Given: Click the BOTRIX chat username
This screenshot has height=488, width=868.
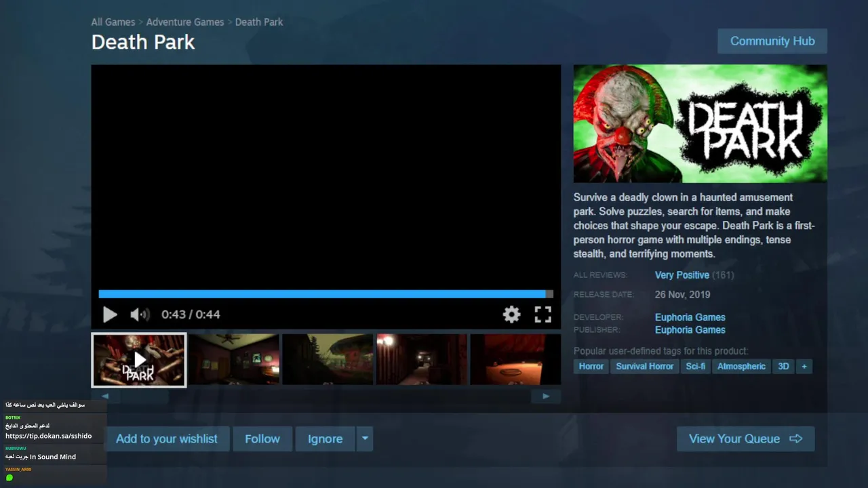Looking at the screenshot, I should [13, 418].
